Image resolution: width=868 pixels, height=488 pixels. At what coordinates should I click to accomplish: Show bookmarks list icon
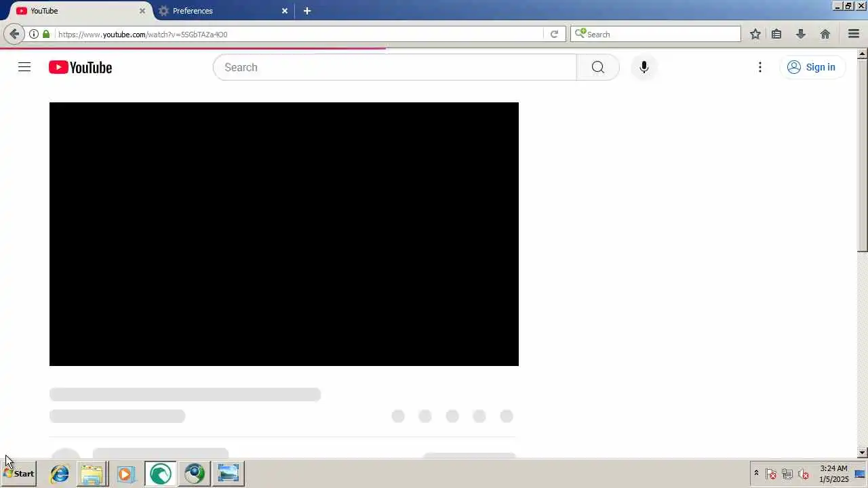pyautogui.click(x=776, y=34)
